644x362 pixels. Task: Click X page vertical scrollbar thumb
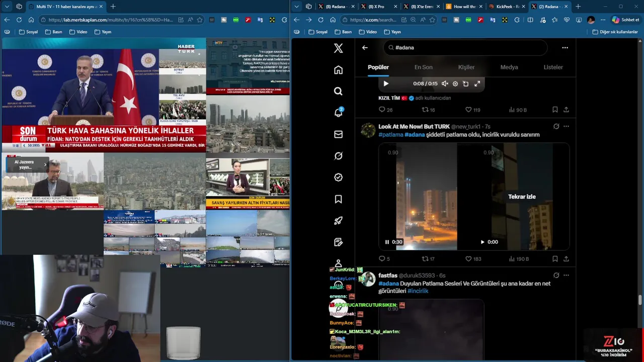[640, 300]
